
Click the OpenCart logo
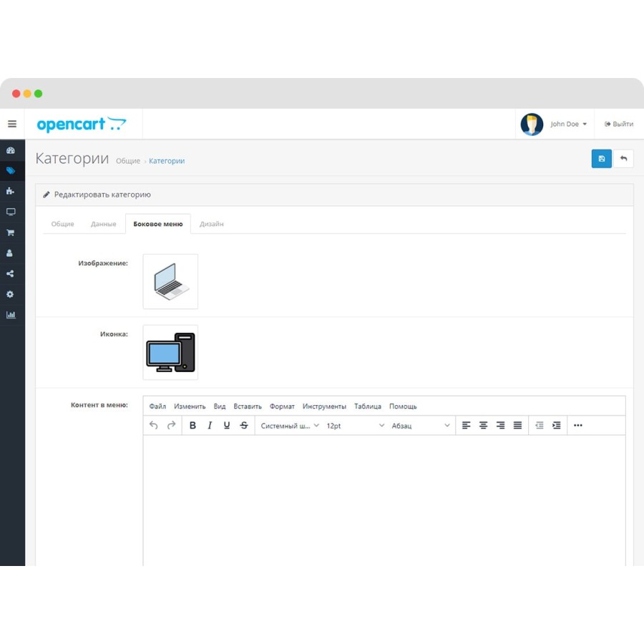[82, 124]
